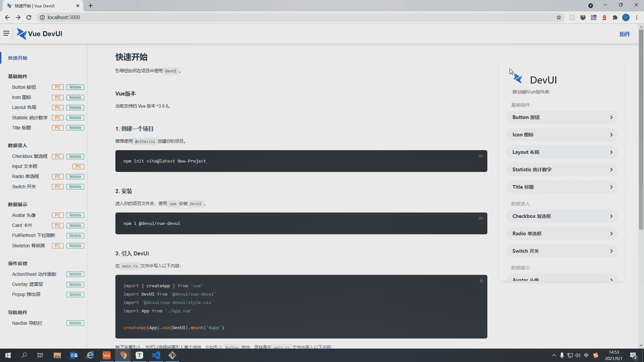
Task: Select the Mobile tag next to Button 按钮
Action: [x=75, y=87]
